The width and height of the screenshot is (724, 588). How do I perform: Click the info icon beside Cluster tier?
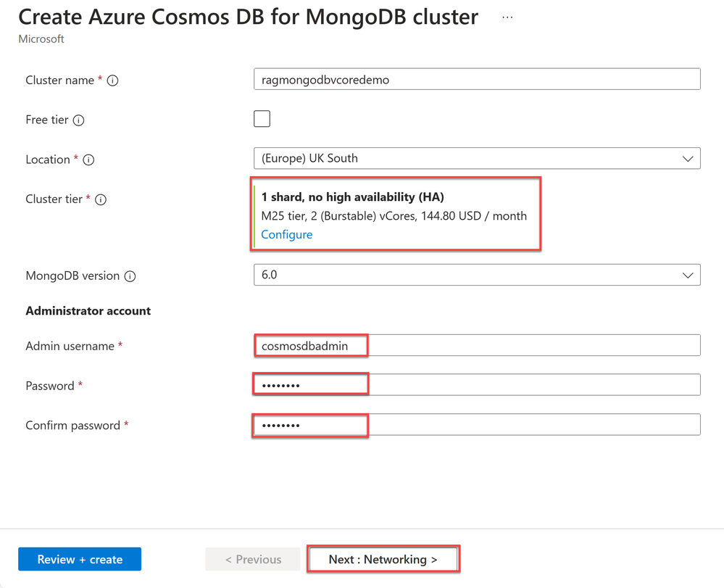click(101, 199)
